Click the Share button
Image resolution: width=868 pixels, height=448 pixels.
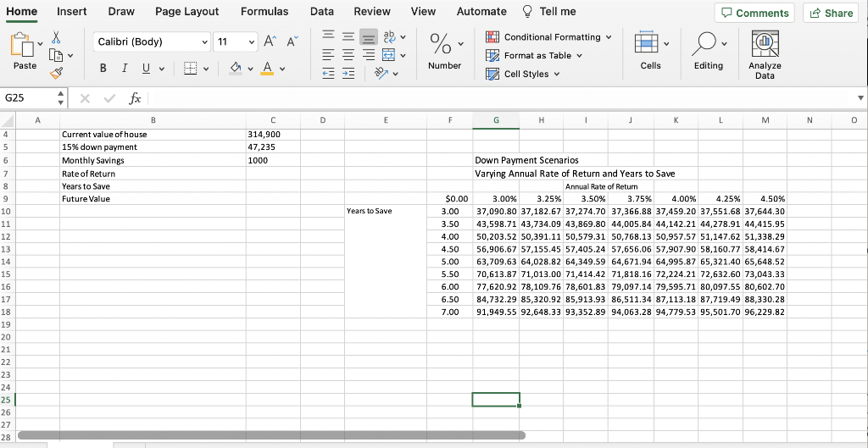[x=831, y=13]
